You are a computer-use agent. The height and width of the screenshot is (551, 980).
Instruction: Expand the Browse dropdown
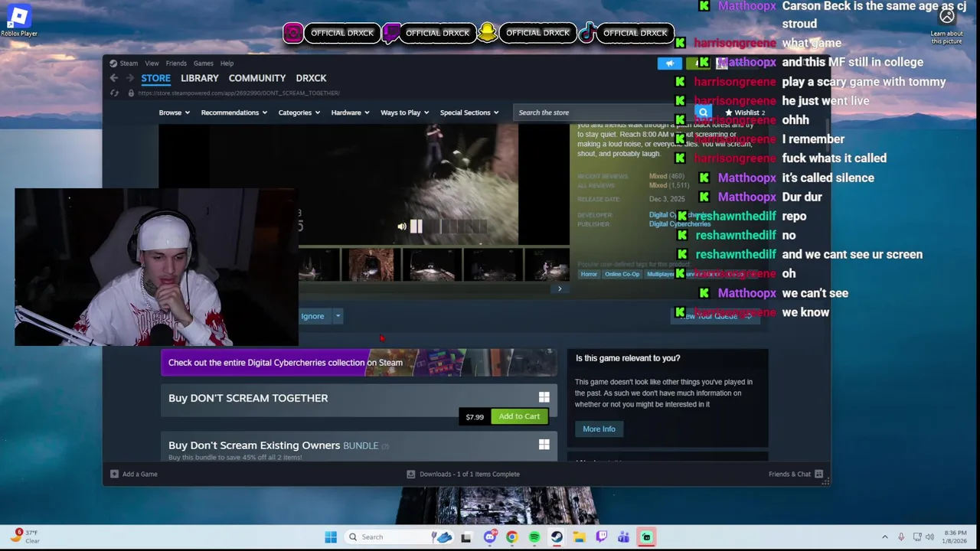(175, 112)
